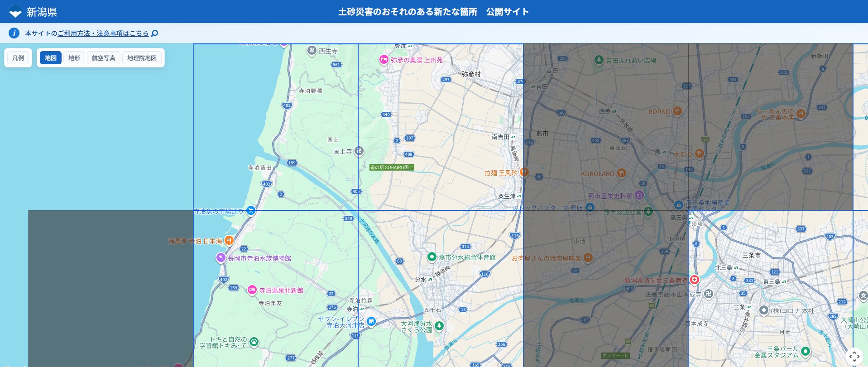Screen dimensions: 868x367
Task: Click the 寺泊魚の市場通り shopping icon
Action: tap(250, 210)
